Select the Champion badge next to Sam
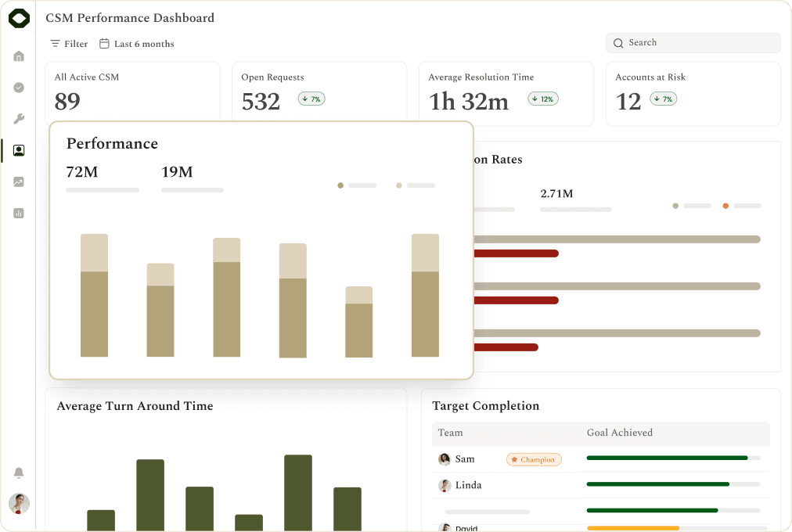The image size is (792, 532). [x=534, y=459]
